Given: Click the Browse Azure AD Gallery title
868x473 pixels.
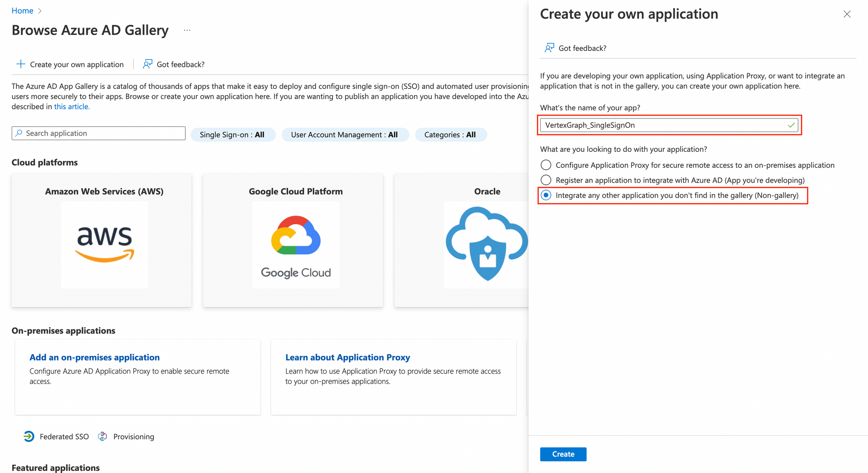Looking at the screenshot, I should (90, 30).
